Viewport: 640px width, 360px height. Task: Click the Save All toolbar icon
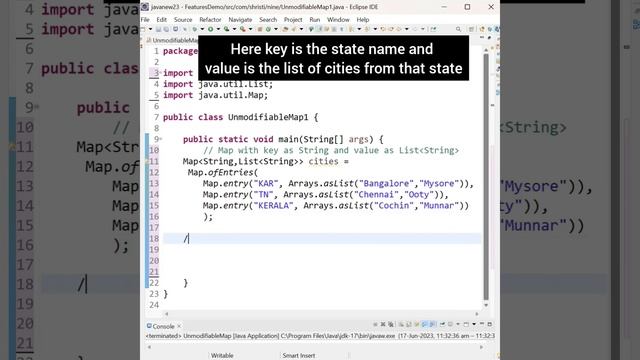click(166, 29)
